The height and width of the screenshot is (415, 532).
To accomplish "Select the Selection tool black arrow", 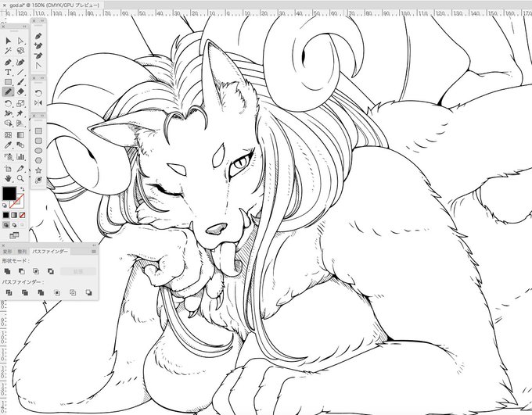I will tap(9, 41).
